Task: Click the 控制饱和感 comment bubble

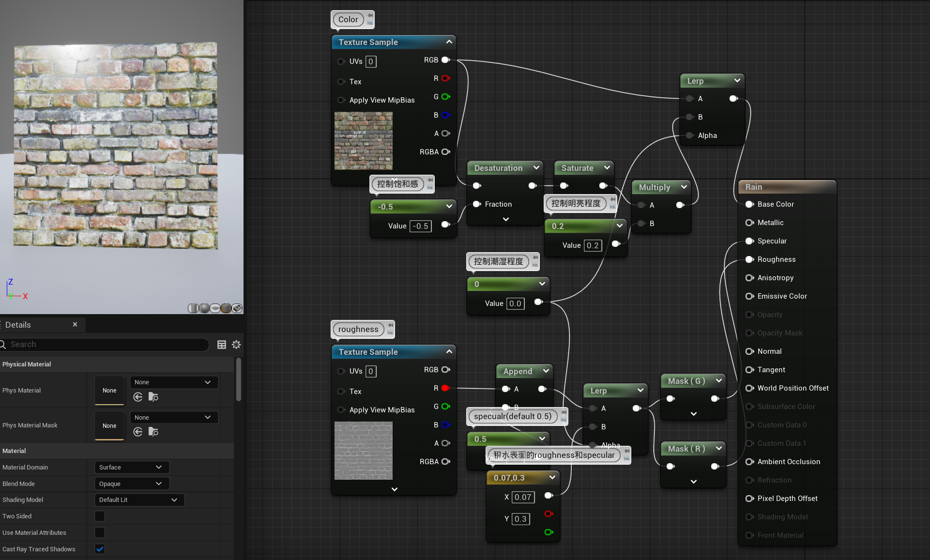Action: [x=397, y=184]
